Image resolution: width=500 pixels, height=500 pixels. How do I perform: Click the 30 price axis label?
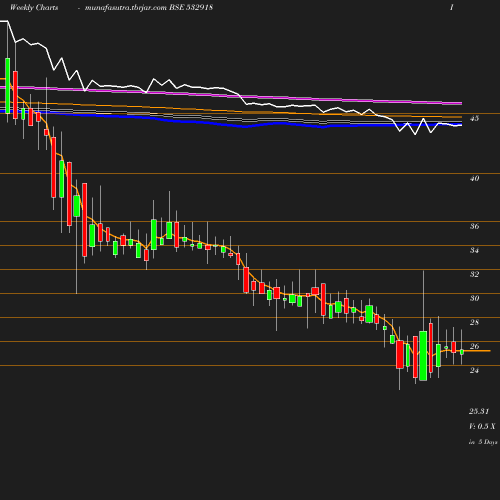click(x=474, y=298)
